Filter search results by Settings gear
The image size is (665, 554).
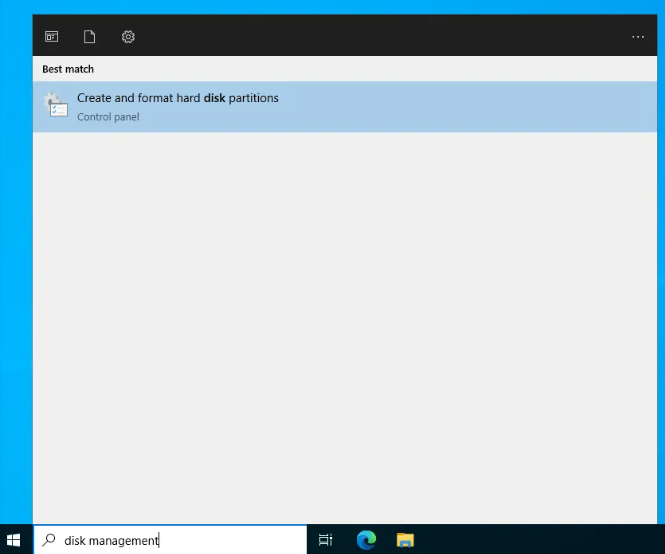click(128, 37)
